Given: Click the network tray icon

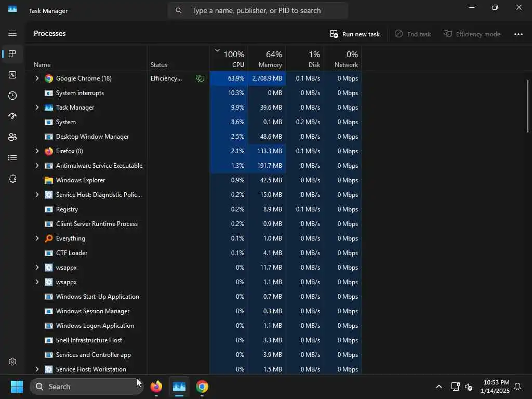Looking at the screenshot, I should pyautogui.click(x=455, y=387).
